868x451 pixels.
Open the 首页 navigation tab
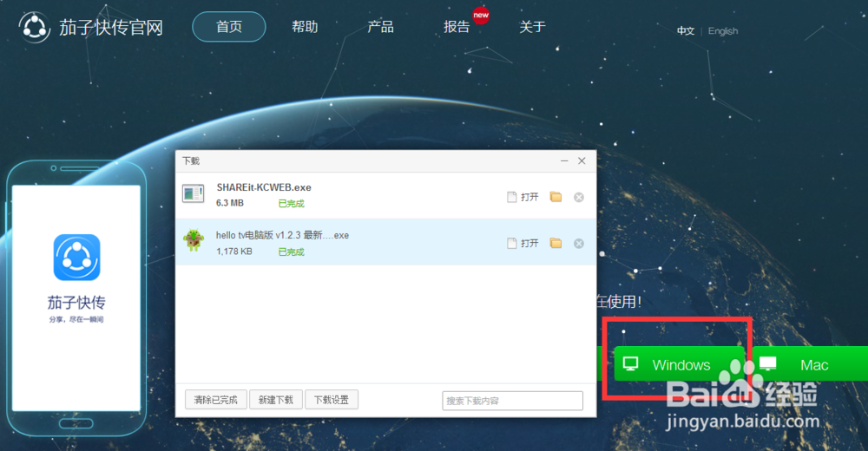coord(229,27)
